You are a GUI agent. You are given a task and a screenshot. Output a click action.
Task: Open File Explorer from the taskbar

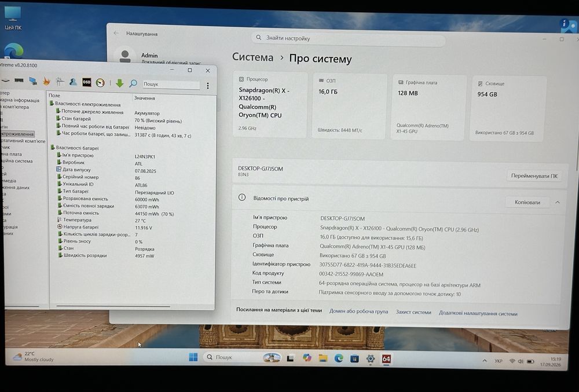click(323, 358)
